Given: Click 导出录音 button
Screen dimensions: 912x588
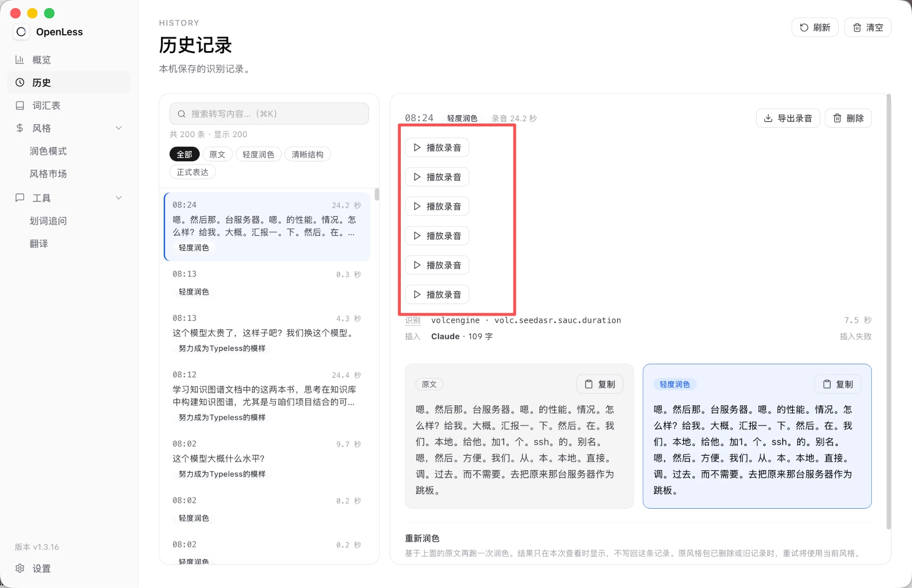Looking at the screenshot, I should pyautogui.click(x=788, y=119).
